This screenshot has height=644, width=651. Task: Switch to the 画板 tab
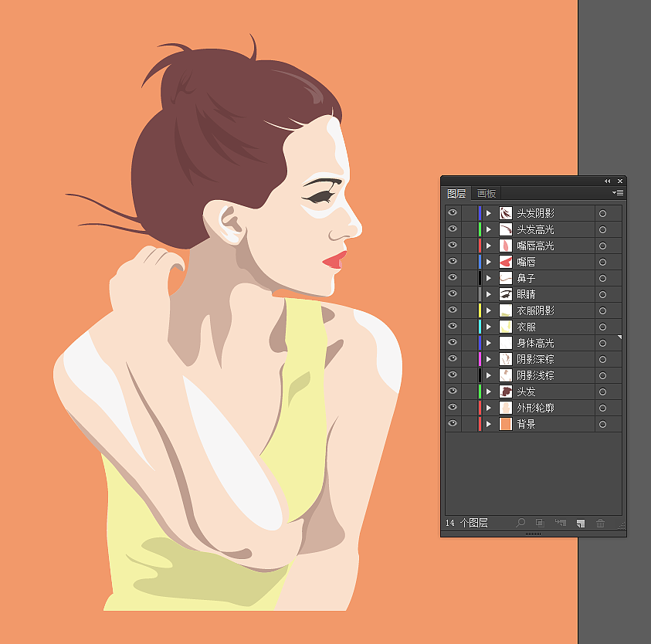tap(487, 194)
